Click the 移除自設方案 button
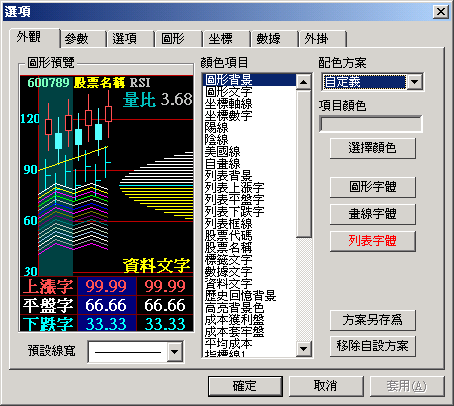This screenshot has width=454, height=406. 373,346
